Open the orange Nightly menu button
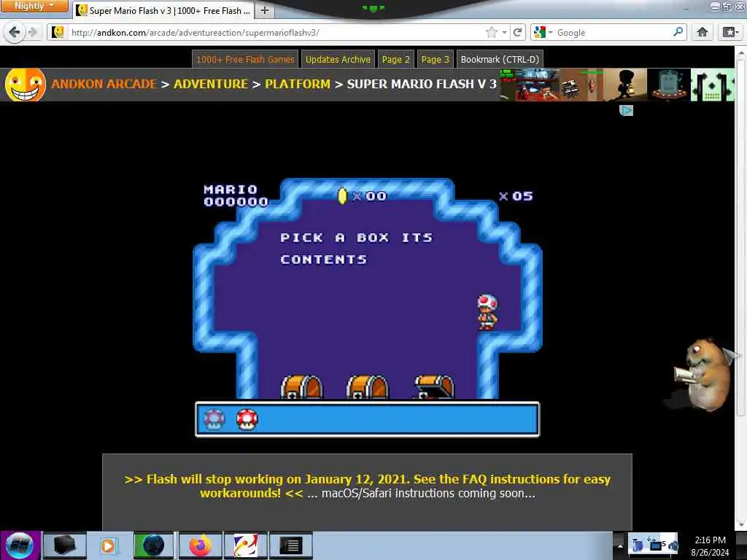 tap(34, 6)
